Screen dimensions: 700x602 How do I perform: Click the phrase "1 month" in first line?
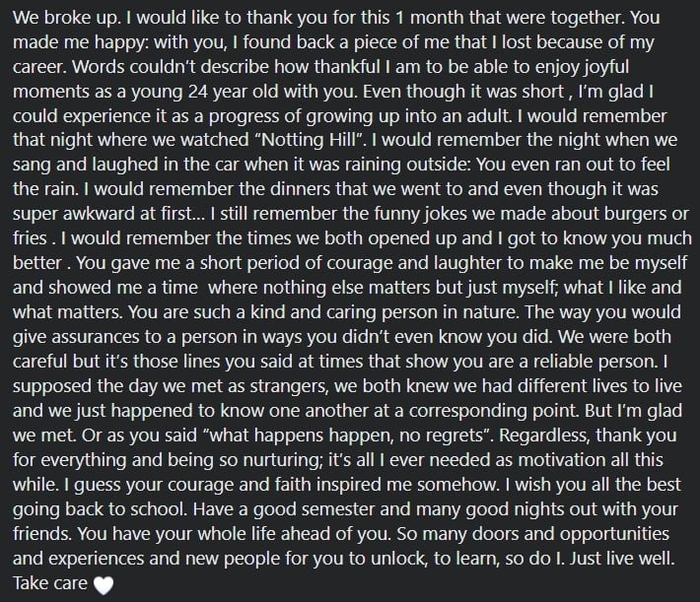(431, 18)
